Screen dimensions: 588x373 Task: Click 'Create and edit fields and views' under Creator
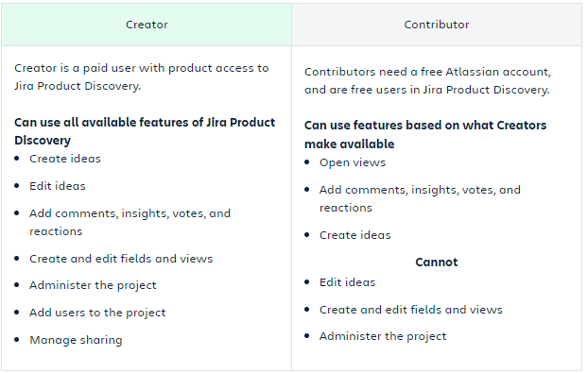tap(121, 259)
